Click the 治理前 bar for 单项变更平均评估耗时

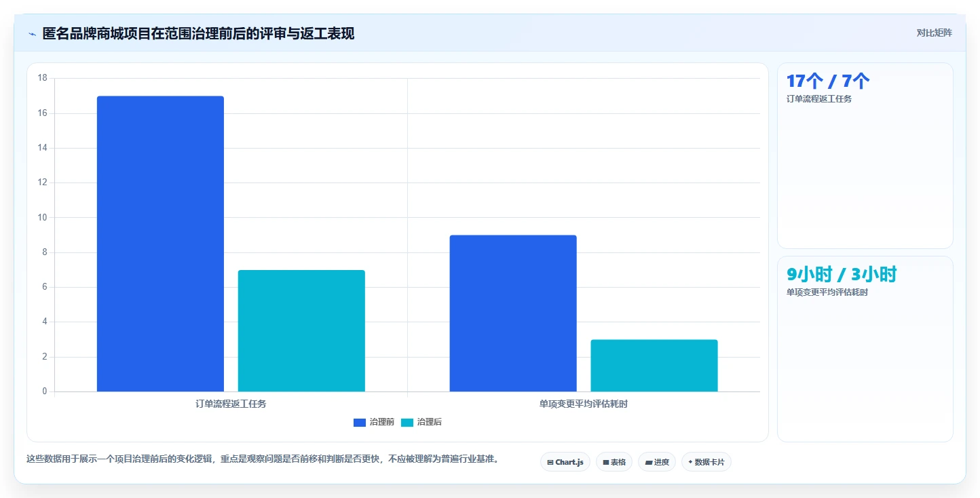coord(513,313)
